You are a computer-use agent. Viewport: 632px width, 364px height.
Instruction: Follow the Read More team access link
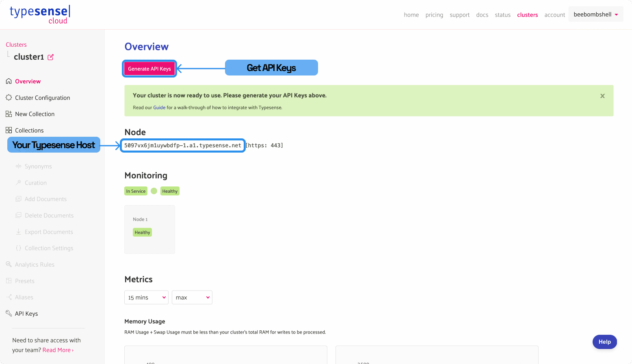tap(58, 350)
